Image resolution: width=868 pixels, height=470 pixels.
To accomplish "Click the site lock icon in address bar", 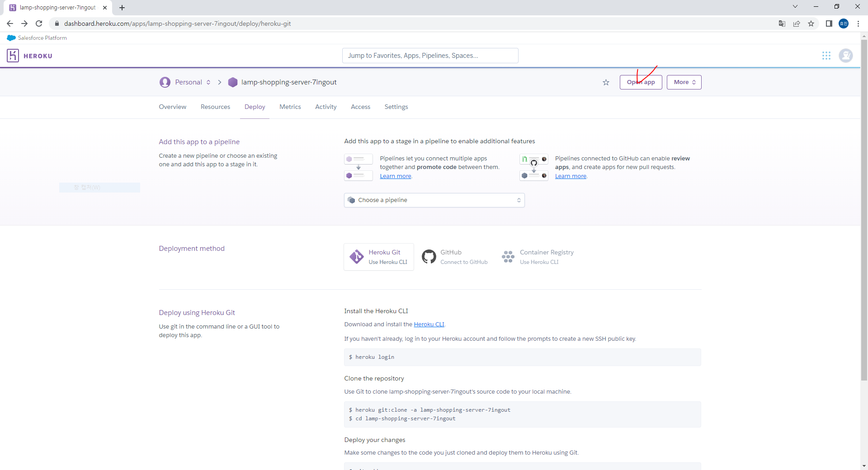I will 57,23.
